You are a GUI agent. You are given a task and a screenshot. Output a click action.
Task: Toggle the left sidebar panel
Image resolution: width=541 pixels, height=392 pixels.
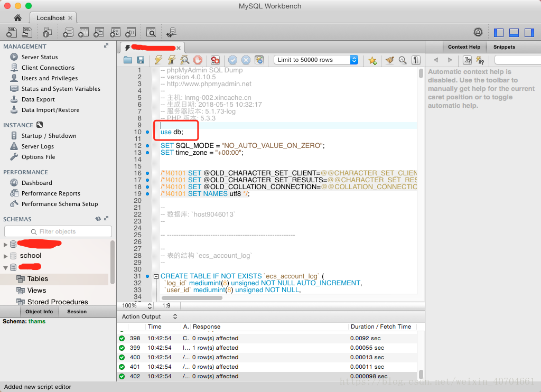click(499, 32)
